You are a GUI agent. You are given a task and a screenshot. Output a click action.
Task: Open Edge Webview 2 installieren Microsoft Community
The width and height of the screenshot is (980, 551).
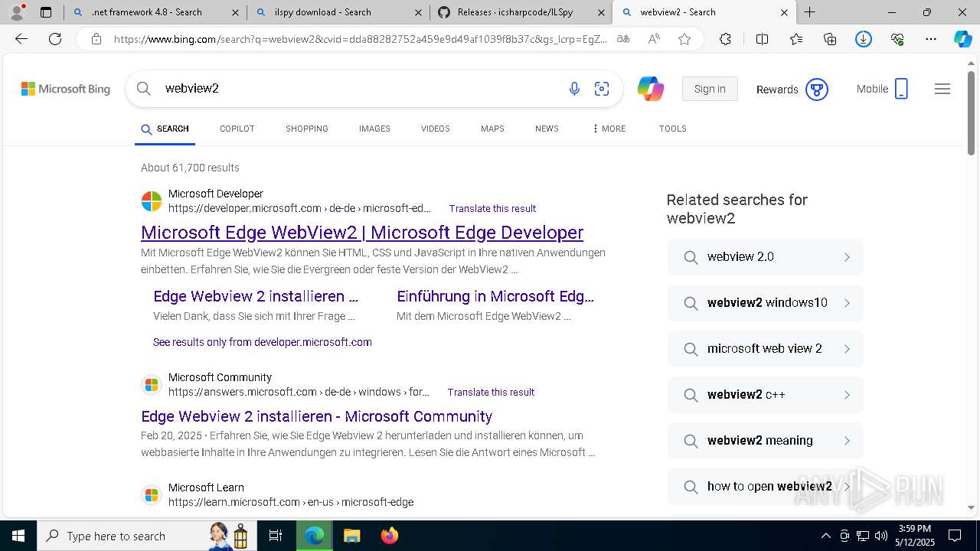pyautogui.click(x=317, y=416)
